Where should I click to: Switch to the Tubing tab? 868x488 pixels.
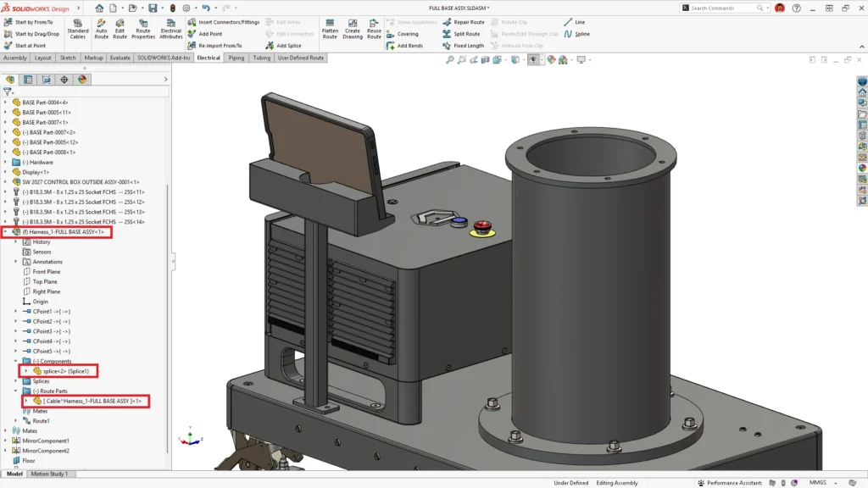point(262,58)
